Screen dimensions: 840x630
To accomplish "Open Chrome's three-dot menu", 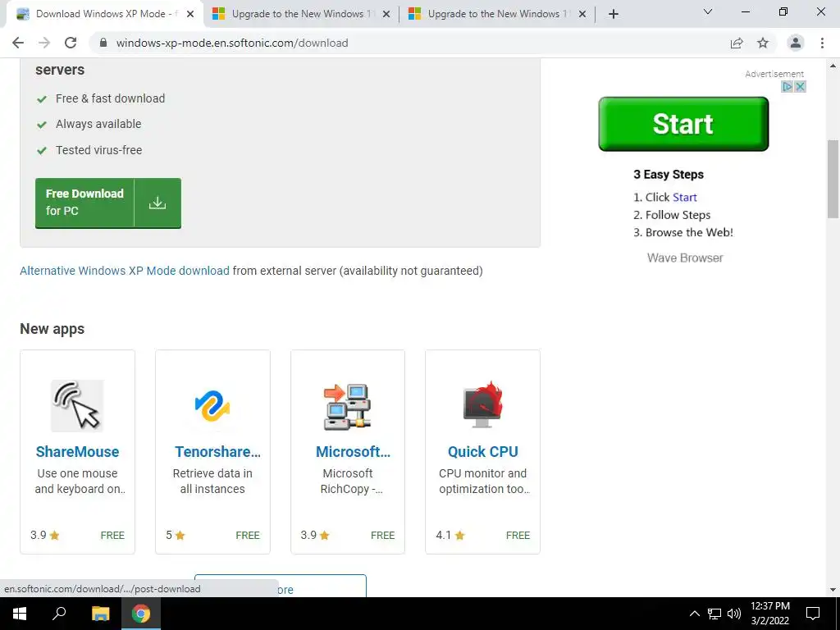I will pyautogui.click(x=822, y=43).
